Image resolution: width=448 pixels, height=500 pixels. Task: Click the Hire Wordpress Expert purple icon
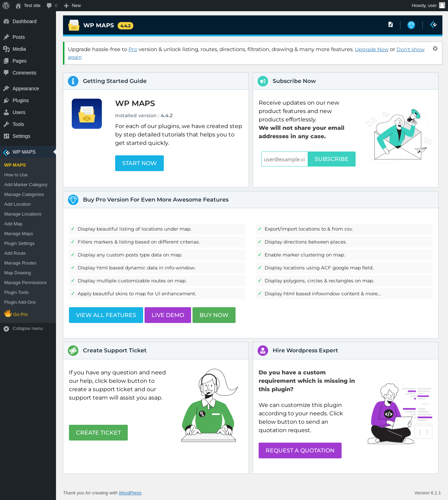tap(263, 351)
